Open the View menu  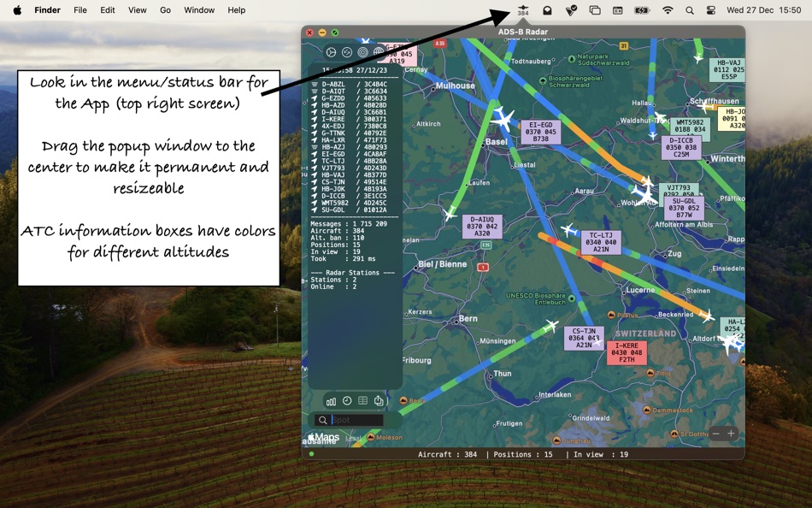[x=138, y=10]
